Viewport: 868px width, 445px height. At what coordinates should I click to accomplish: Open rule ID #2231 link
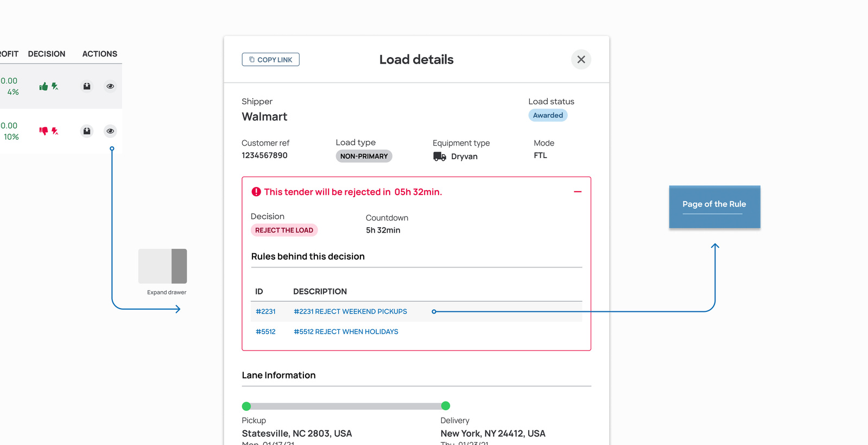(265, 312)
